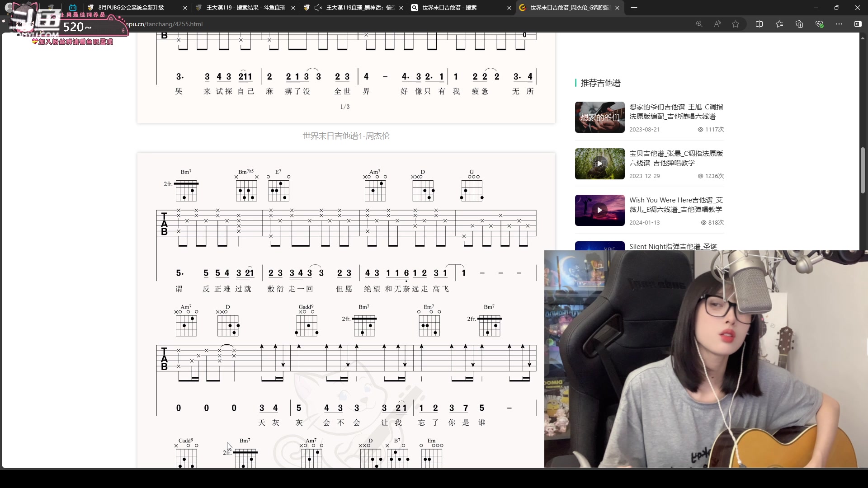Click the 2024-01-13 date text
This screenshot has width=868, height=488.
(x=644, y=222)
